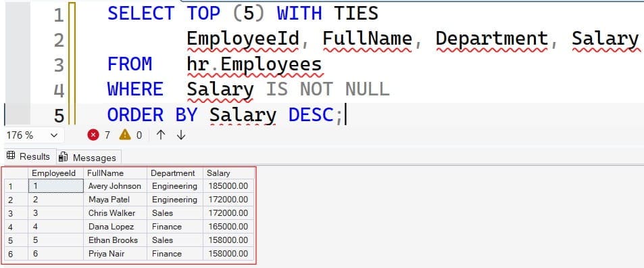
Task: Click the Salary column header
Action: tap(229, 173)
